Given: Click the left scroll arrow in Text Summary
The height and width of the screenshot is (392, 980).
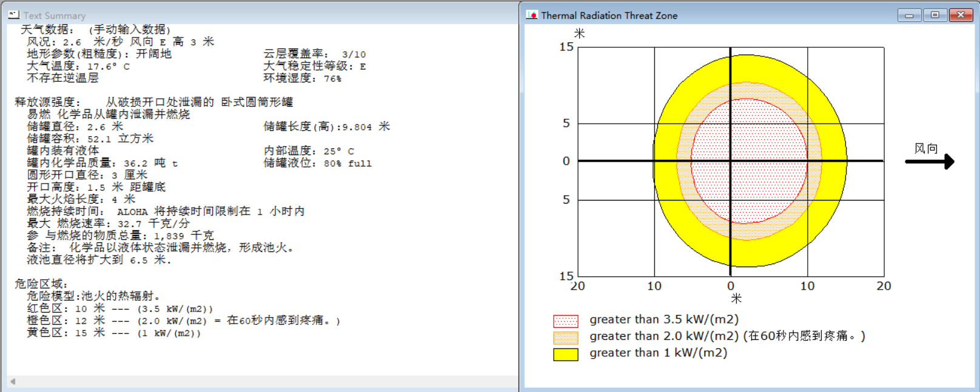Looking at the screenshot, I should click(x=13, y=382).
